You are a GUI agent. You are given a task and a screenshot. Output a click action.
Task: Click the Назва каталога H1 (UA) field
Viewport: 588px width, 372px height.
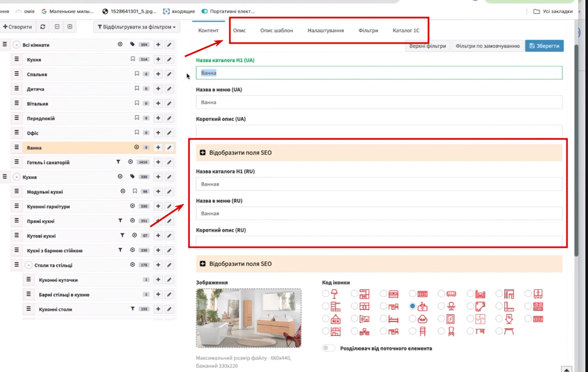379,73
